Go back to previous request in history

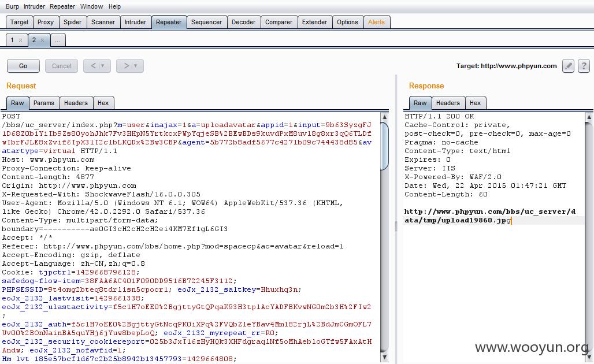tap(93, 66)
